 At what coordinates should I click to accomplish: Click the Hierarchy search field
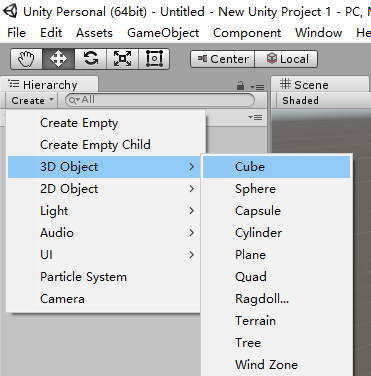(160, 100)
